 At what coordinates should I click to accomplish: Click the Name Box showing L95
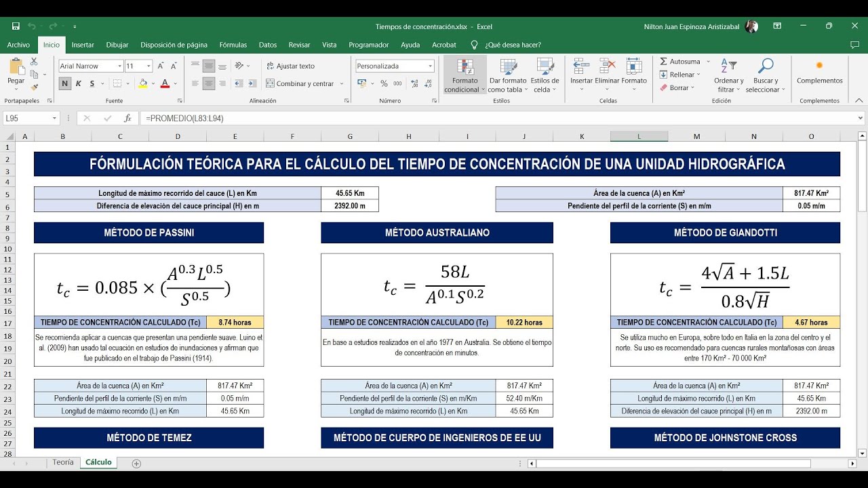[31, 118]
